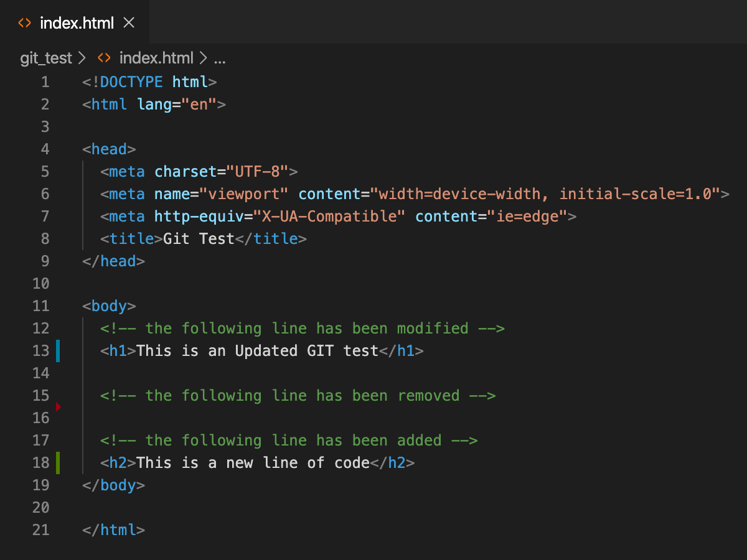This screenshot has height=560, width=747.
Task: Click the blue modified-line gutter marker on line 13
Action: click(57, 351)
